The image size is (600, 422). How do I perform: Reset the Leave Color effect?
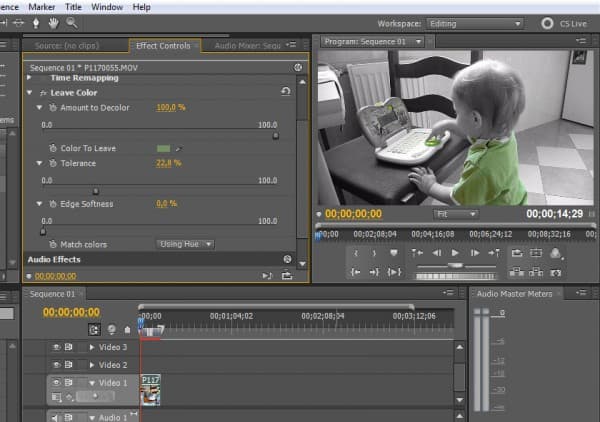pyautogui.click(x=288, y=92)
